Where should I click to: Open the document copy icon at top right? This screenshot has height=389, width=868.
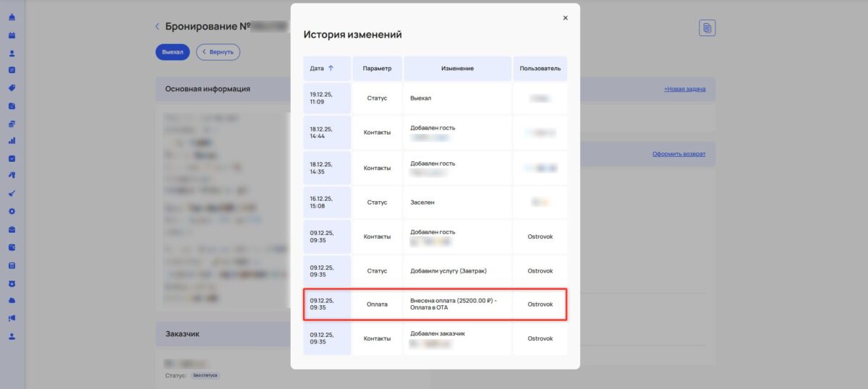(707, 28)
